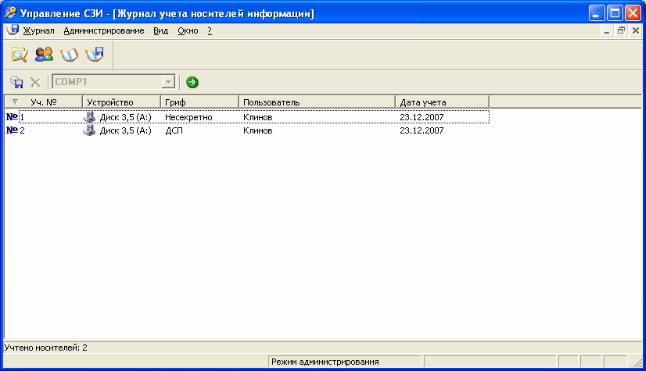The height and width of the screenshot is (371, 646).
Task: Click the sort triangle in Уч. № header
Action: click(x=15, y=102)
